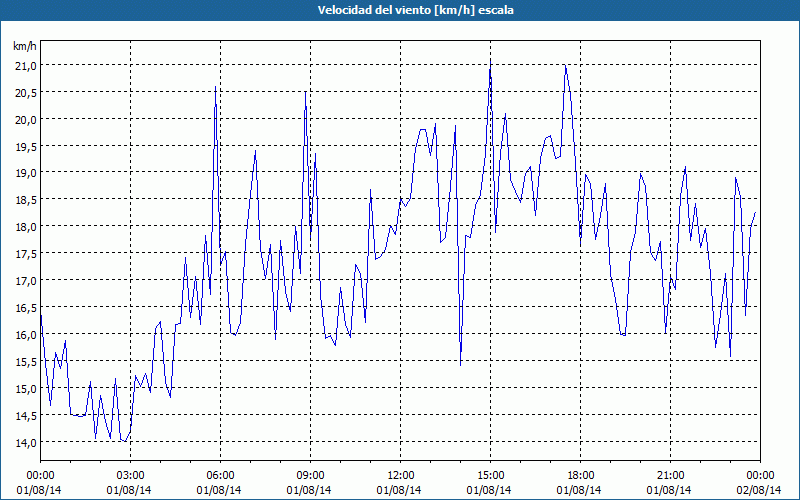Click the chart title 'Velocidad del viento [km/h] escala'
This screenshot has width=800, height=500.
coord(415,10)
